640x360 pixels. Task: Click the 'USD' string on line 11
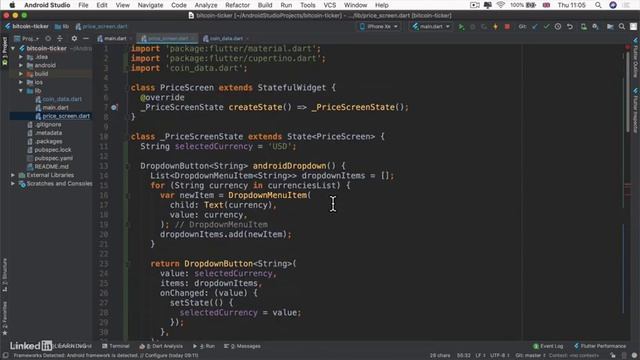280,147
